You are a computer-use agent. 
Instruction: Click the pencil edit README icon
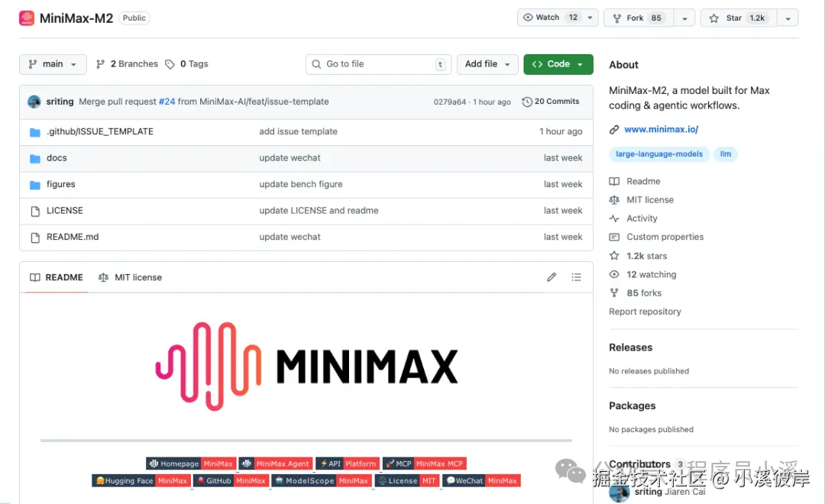(552, 277)
